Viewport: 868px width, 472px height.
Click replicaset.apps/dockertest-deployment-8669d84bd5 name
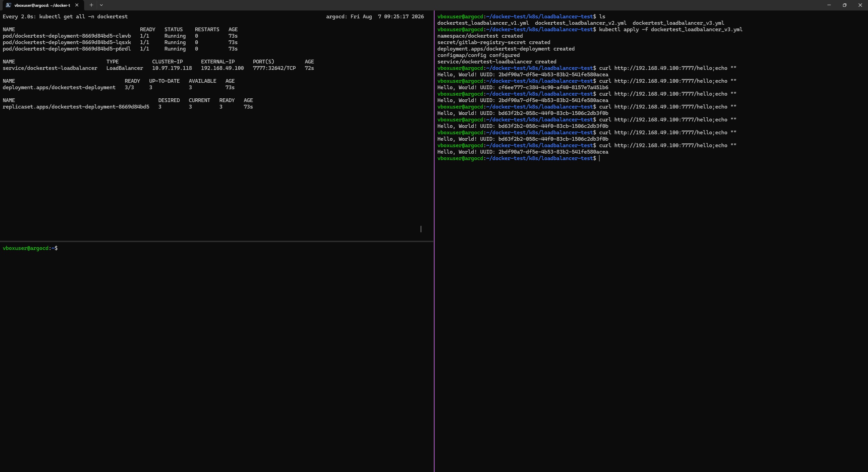click(x=76, y=107)
